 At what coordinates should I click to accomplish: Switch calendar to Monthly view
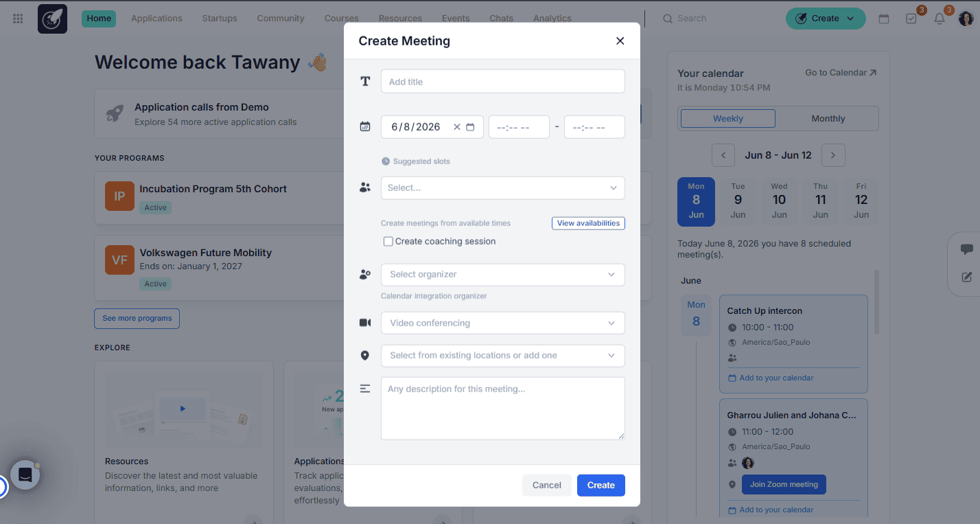coord(828,118)
